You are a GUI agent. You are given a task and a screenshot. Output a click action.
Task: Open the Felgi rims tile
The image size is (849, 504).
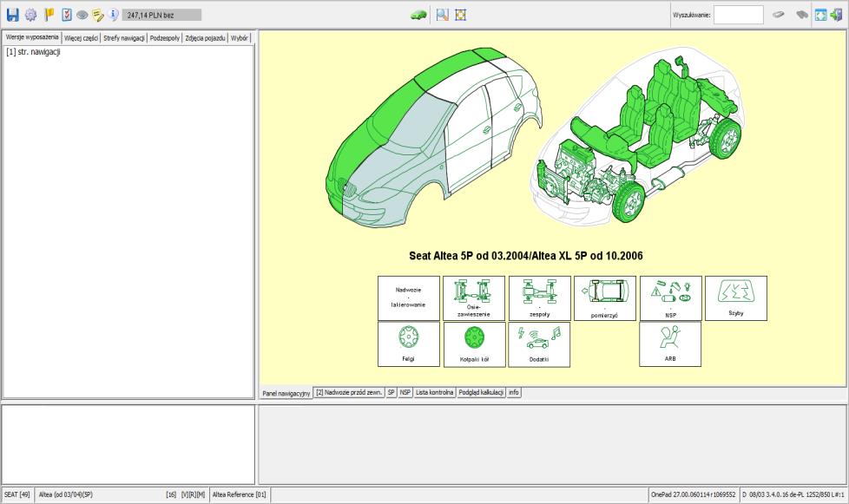[409, 344]
